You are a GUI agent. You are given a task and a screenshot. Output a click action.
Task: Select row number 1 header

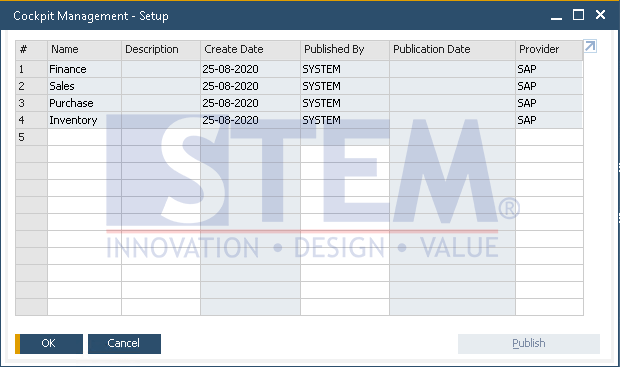pos(31,69)
